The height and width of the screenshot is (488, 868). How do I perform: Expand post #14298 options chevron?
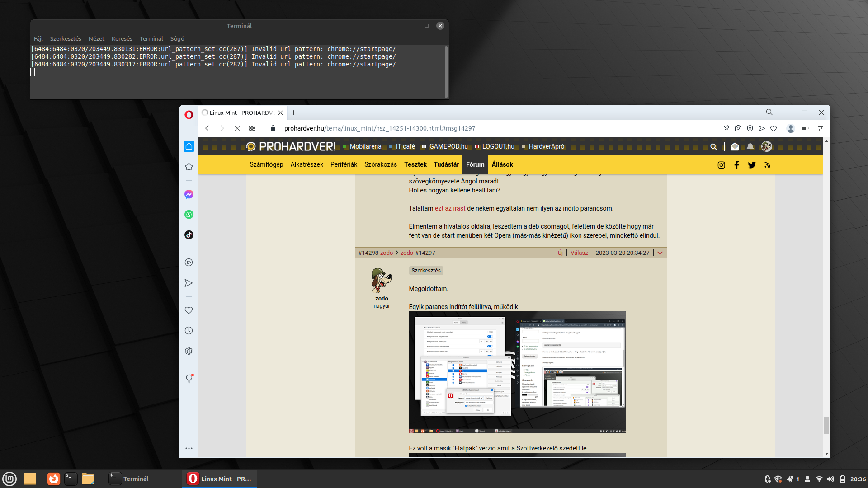coord(660,253)
